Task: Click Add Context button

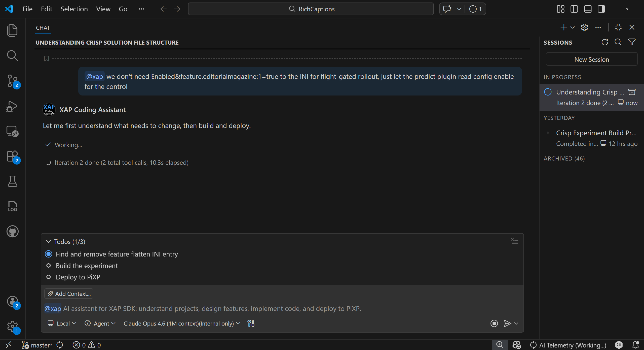Action: [69, 294]
